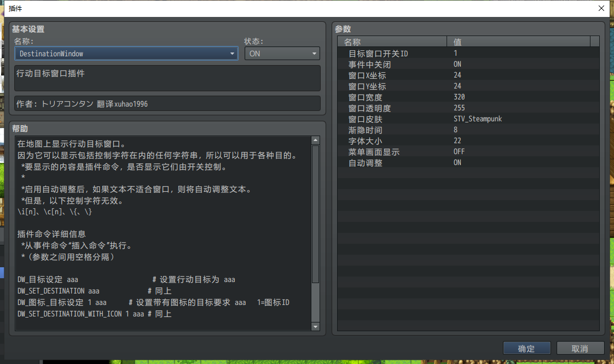
Task: Click the 名称 column header in parameters
Action: point(392,42)
